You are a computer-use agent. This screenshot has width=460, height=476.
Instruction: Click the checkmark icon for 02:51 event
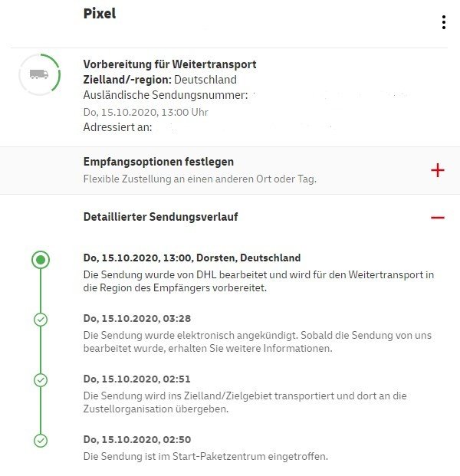click(x=41, y=380)
